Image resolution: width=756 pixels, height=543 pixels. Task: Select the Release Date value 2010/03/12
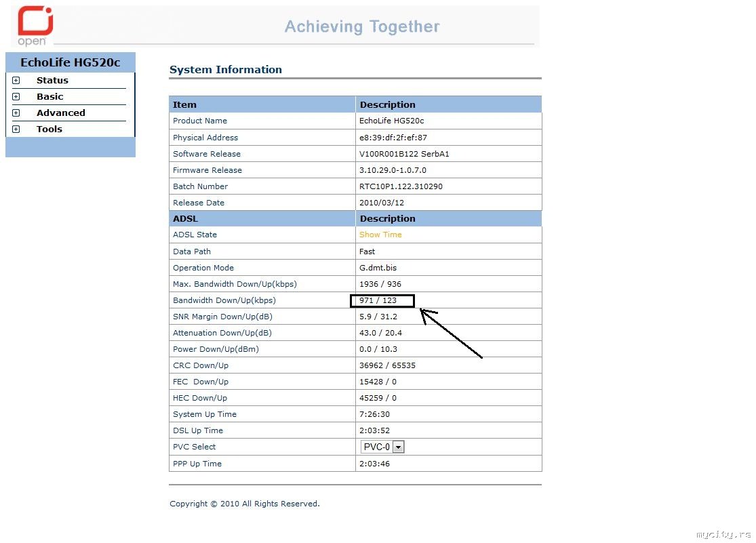[x=381, y=203]
